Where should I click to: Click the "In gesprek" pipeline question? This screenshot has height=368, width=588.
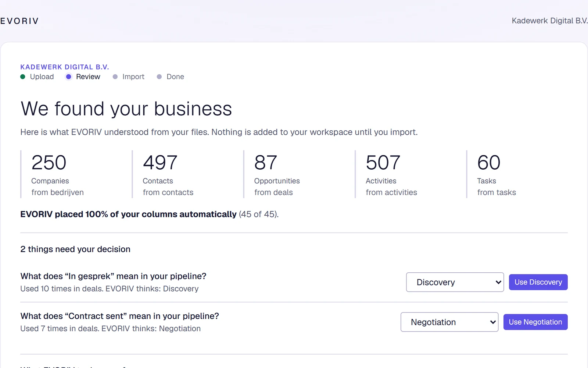point(113,276)
